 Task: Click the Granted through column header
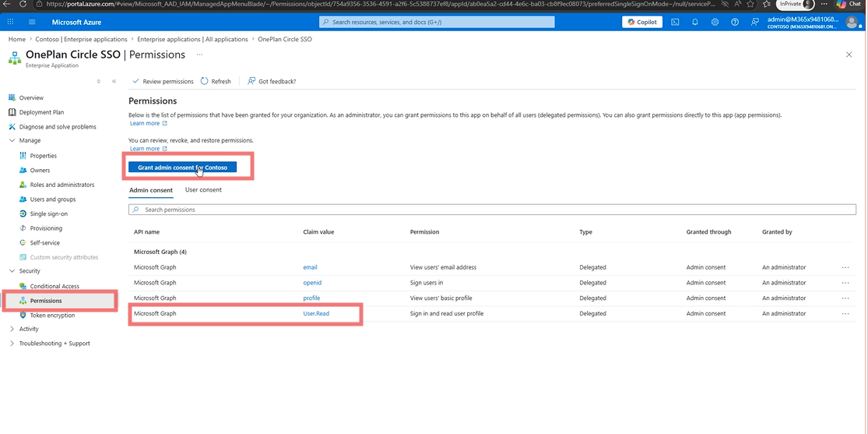click(708, 231)
